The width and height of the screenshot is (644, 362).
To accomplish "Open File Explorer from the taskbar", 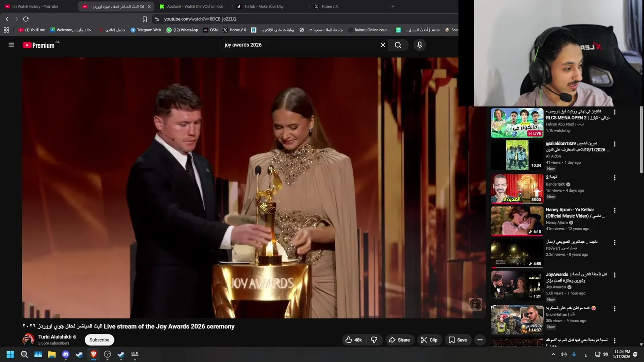I will coord(52,354).
